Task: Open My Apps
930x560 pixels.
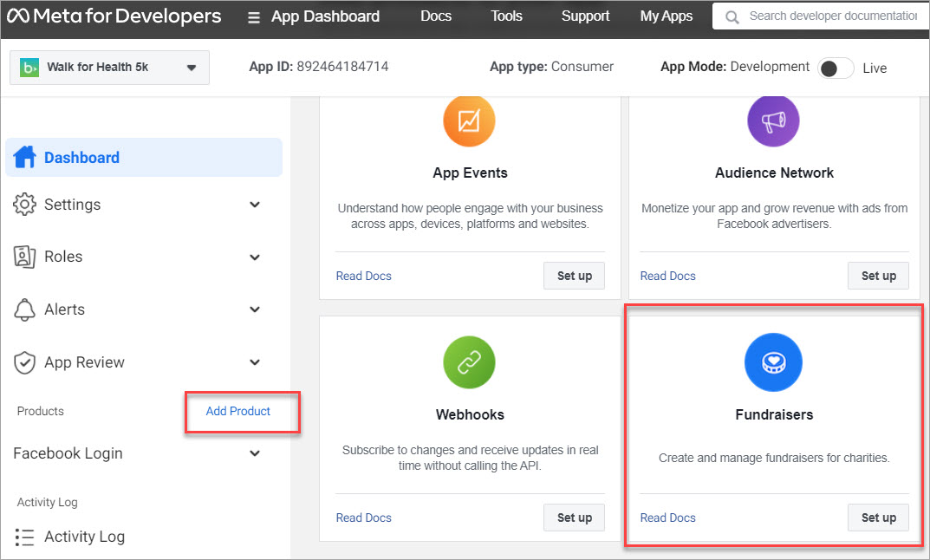Action: (x=666, y=16)
